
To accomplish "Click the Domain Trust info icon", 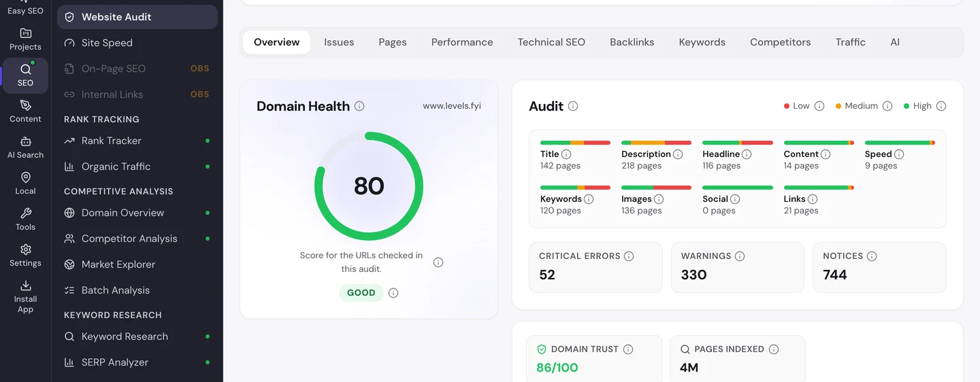I will [628, 349].
